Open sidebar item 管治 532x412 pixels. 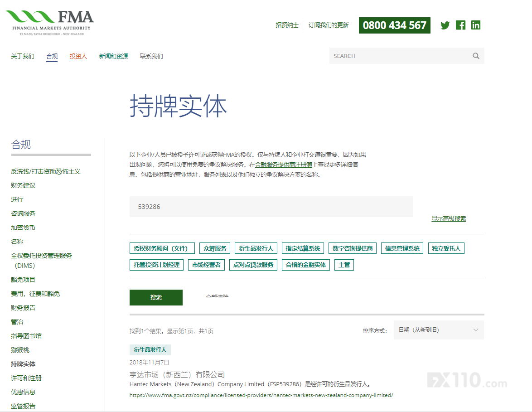17,322
